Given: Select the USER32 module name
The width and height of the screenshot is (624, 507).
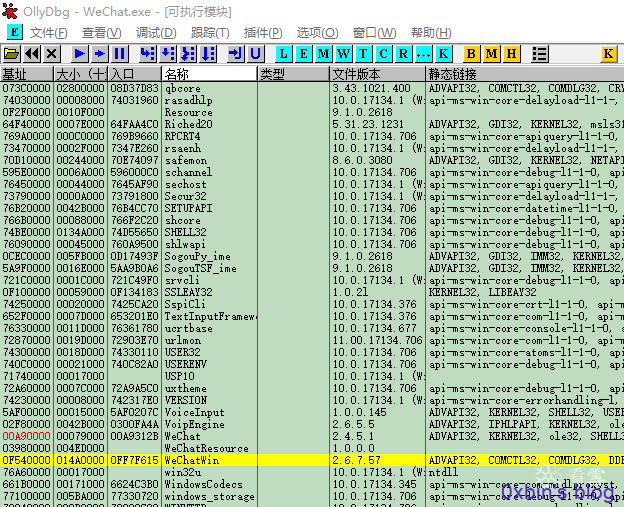Looking at the screenshot, I should 182,352.
